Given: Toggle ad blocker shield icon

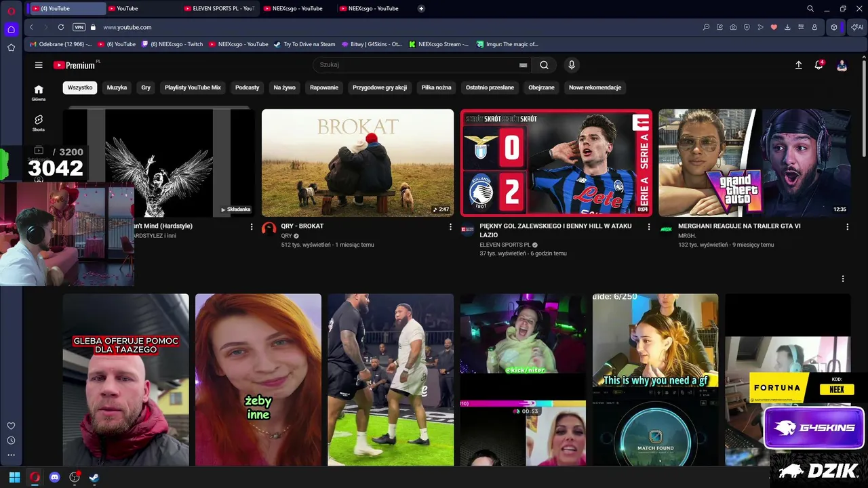Looking at the screenshot, I should point(747,27).
